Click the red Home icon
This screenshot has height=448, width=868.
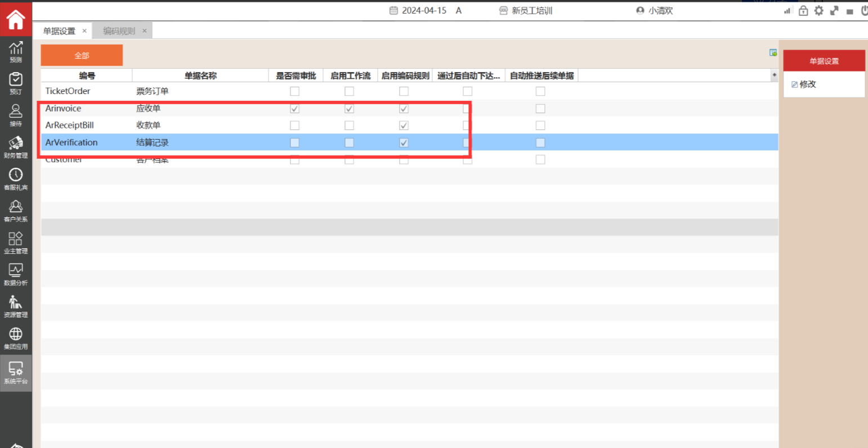[16, 19]
